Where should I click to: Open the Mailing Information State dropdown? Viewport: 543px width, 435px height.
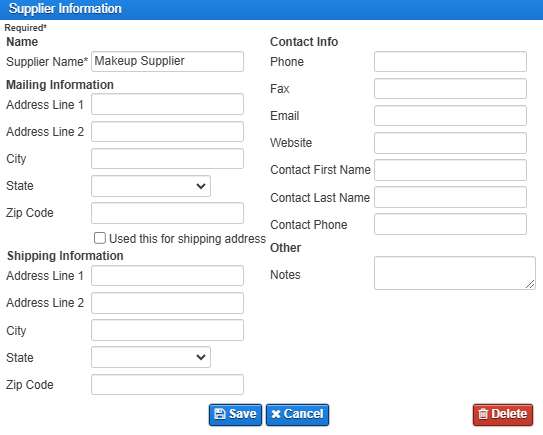click(x=151, y=186)
